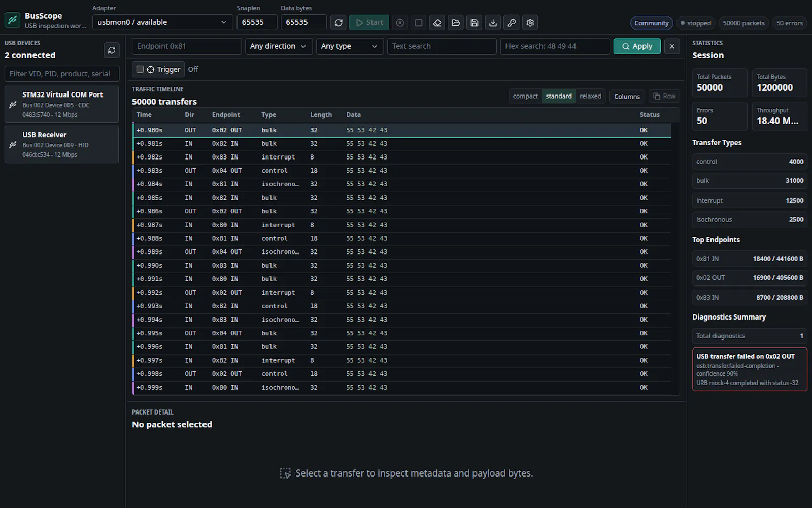Click the stopped status badge
Viewport: 812px width, 508px height.
pyautogui.click(x=696, y=23)
